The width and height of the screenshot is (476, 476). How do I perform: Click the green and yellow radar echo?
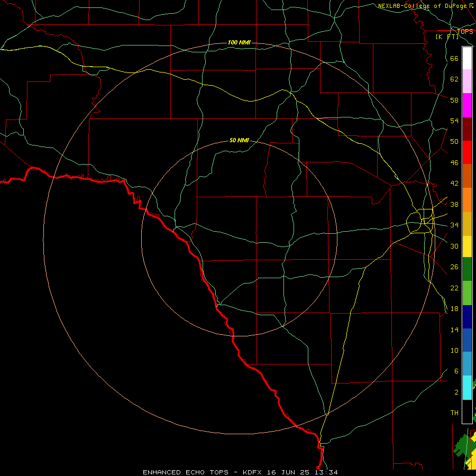[x=466, y=451]
